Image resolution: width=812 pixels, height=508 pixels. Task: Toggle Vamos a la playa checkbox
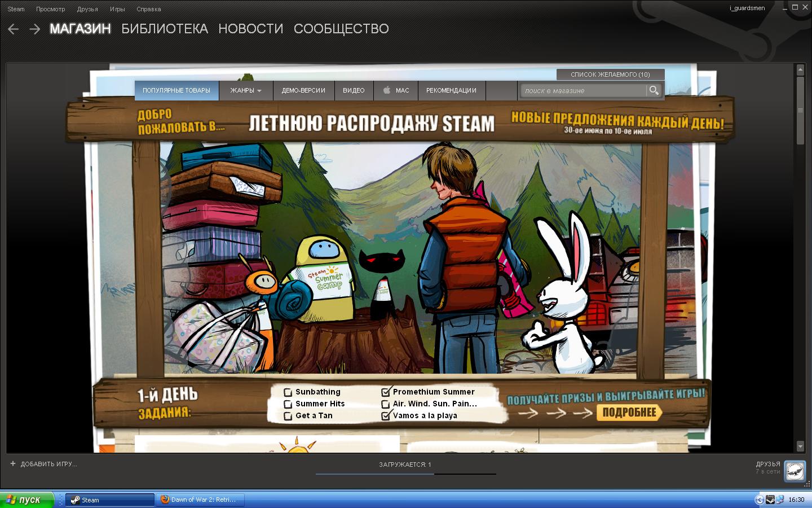[386, 415]
